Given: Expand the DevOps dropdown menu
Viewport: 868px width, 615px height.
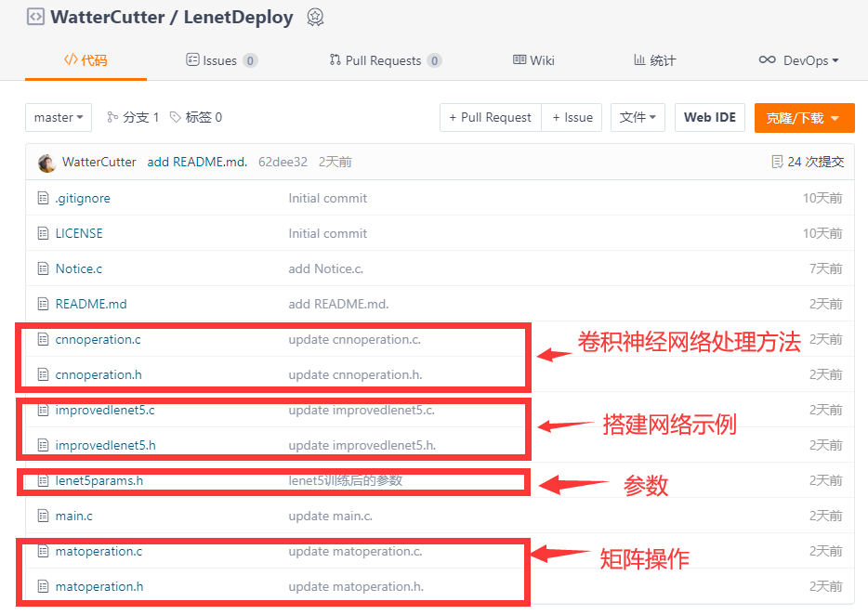Looking at the screenshot, I should (799, 60).
